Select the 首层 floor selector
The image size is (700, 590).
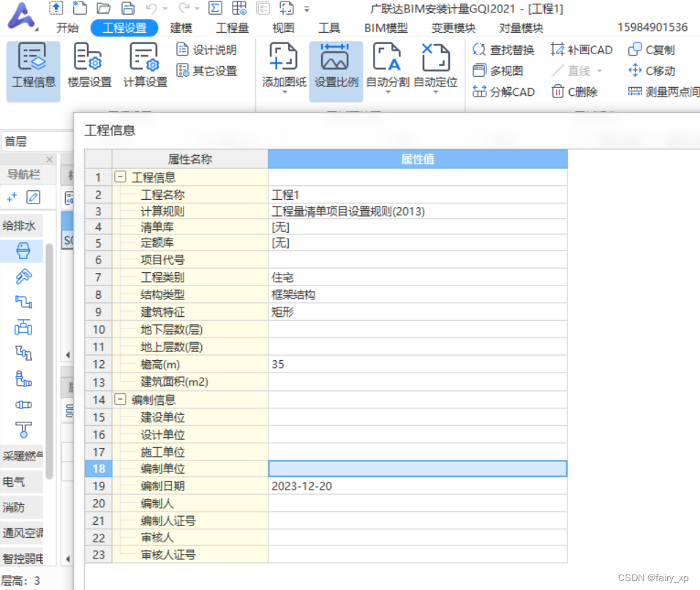(37, 141)
